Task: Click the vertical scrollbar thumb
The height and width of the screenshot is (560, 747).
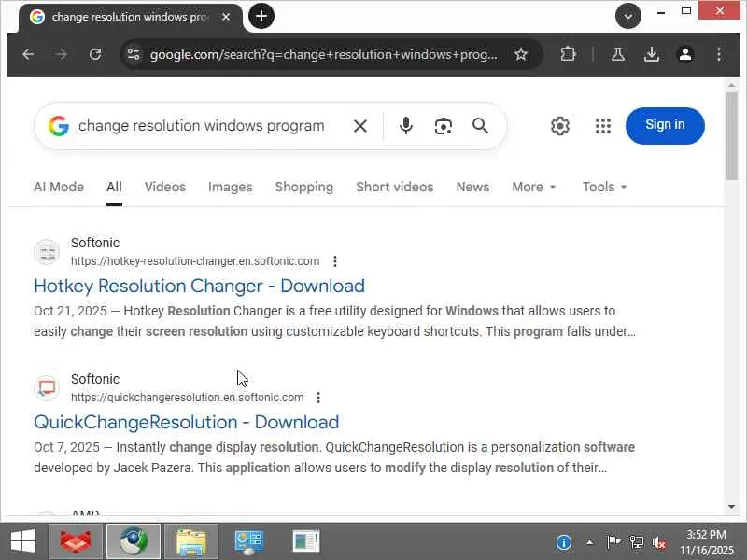Action: click(731, 136)
